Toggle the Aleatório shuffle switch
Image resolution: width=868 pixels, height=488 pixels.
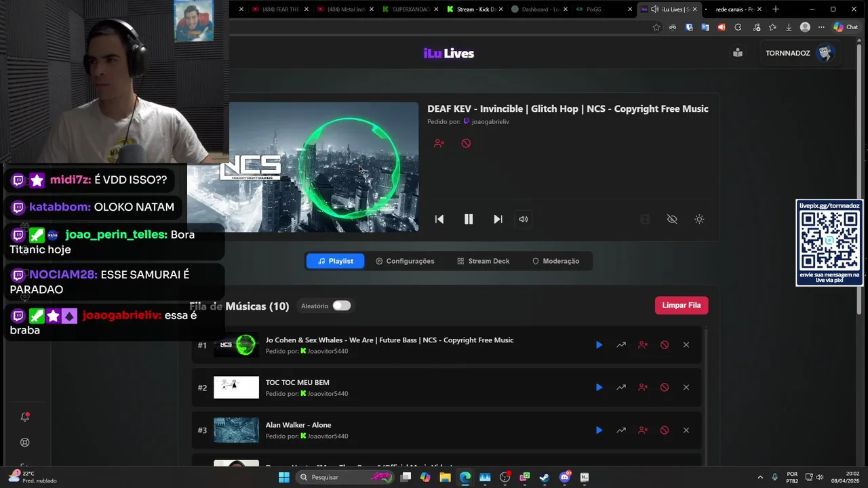tap(342, 306)
